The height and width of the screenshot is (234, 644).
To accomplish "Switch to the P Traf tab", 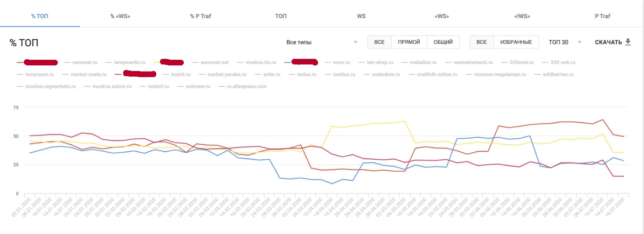I will point(602,16).
